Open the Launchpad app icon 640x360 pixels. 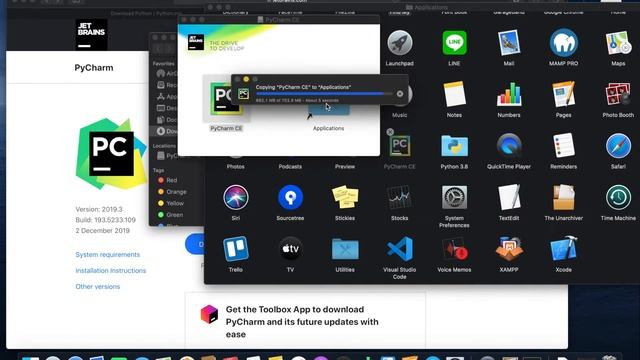[400, 43]
